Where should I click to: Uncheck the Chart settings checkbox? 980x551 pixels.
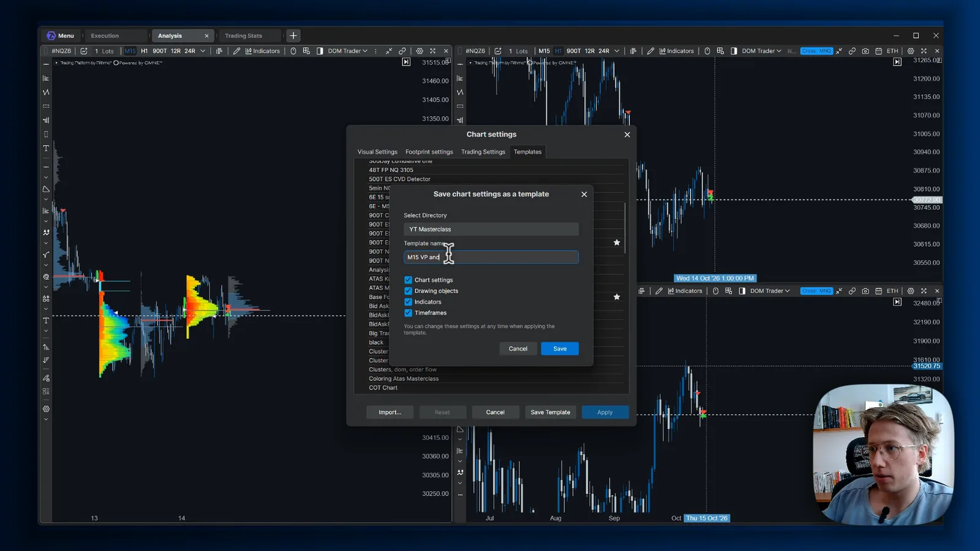(408, 280)
